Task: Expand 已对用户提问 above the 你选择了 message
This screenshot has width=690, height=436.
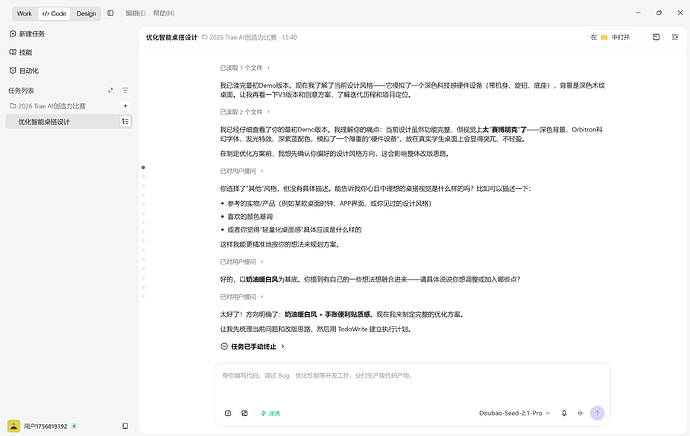Action: [x=242, y=171]
